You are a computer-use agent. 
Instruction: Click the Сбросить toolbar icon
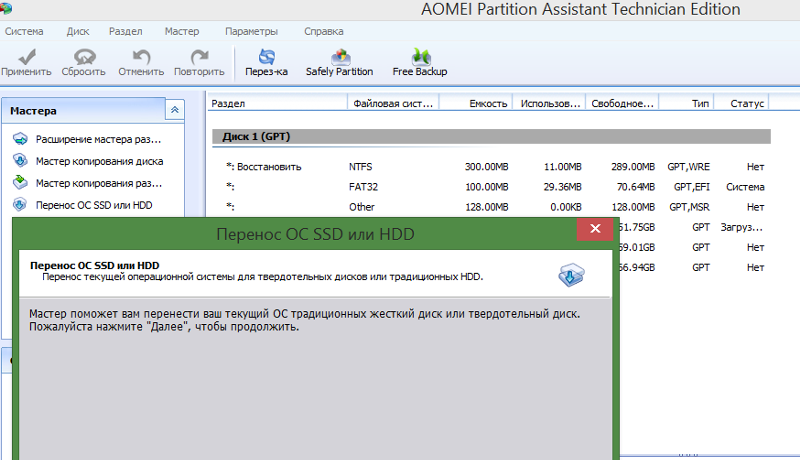[x=84, y=56]
